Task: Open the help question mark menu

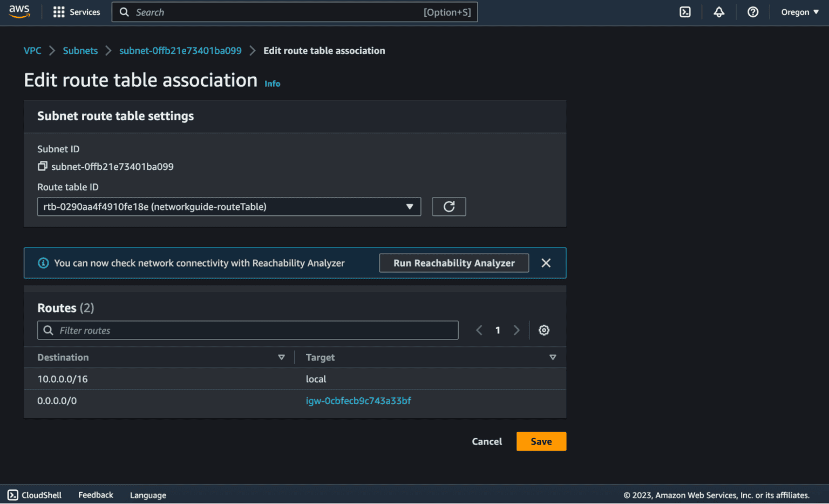Action: click(x=753, y=12)
